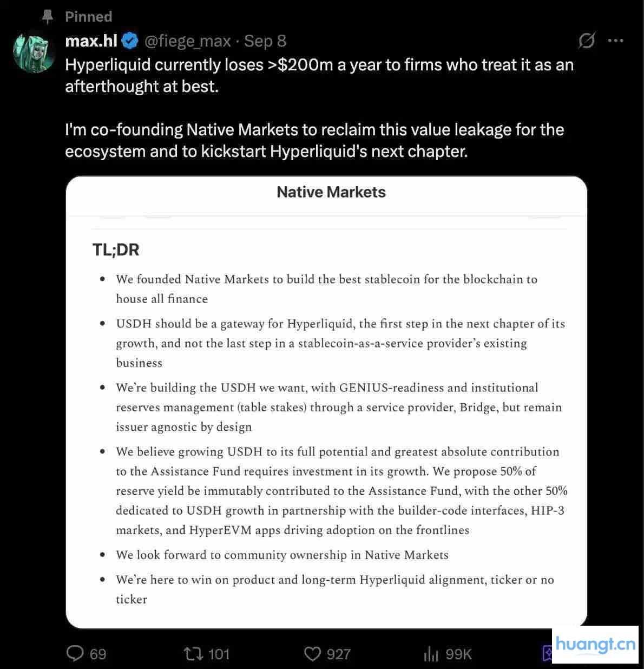Open the @fiege_max profile link
644x669 pixels.
point(188,40)
